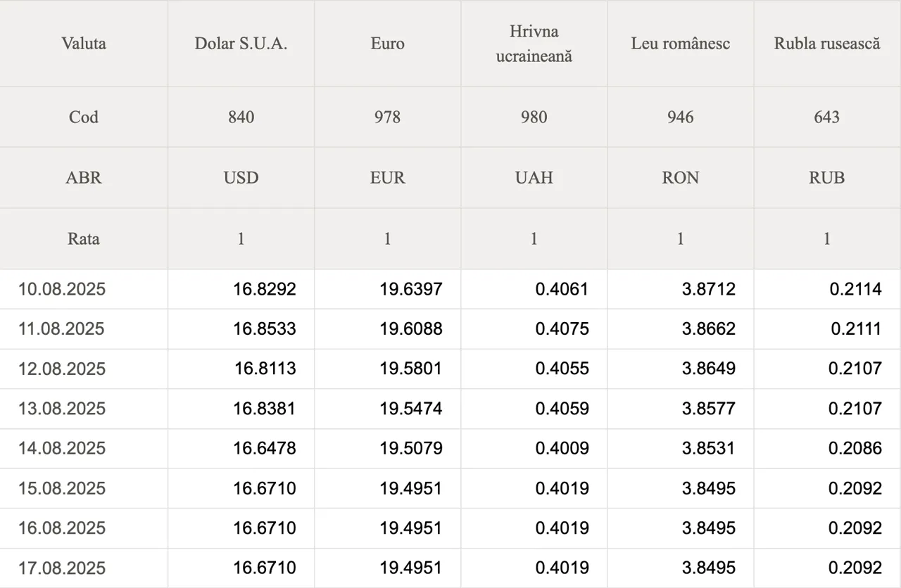Click the USD abbreviation cell

[x=241, y=178]
